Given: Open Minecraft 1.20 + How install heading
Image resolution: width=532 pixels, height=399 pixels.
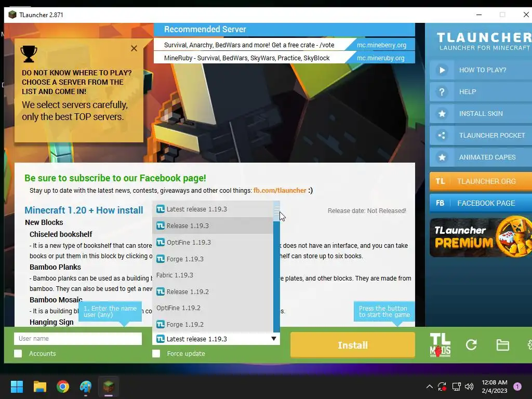Looking at the screenshot, I should [x=84, y=210].
